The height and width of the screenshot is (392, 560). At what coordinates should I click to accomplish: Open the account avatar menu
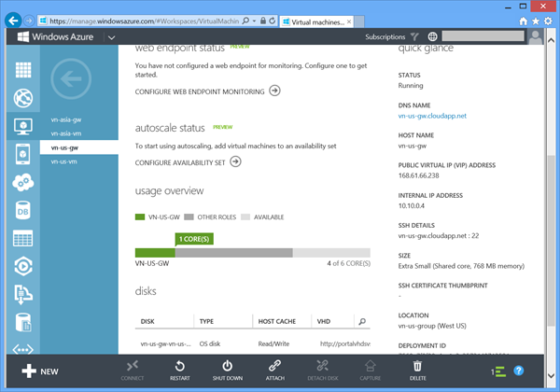536,36
